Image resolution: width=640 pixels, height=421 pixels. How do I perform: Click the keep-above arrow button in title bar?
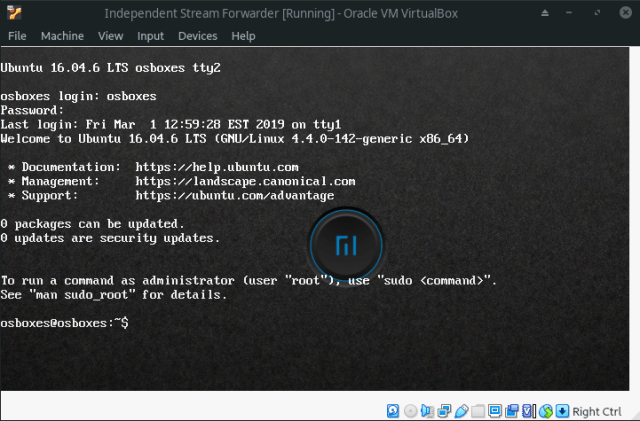coord(545,13)
